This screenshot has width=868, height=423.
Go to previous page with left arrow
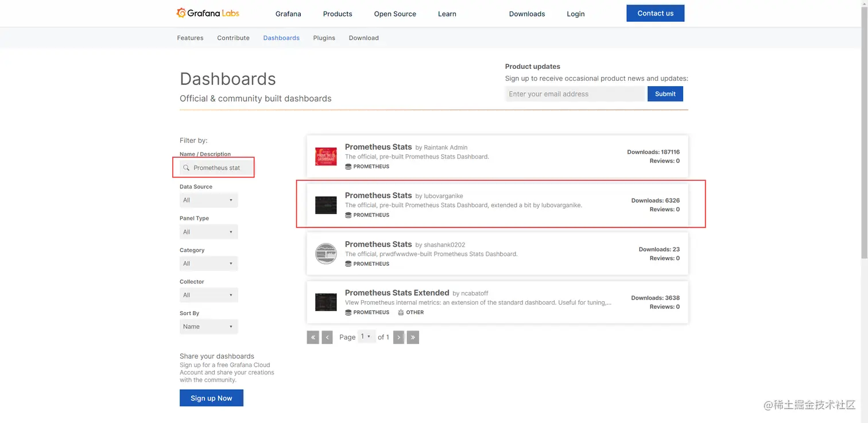coord(327,337)
